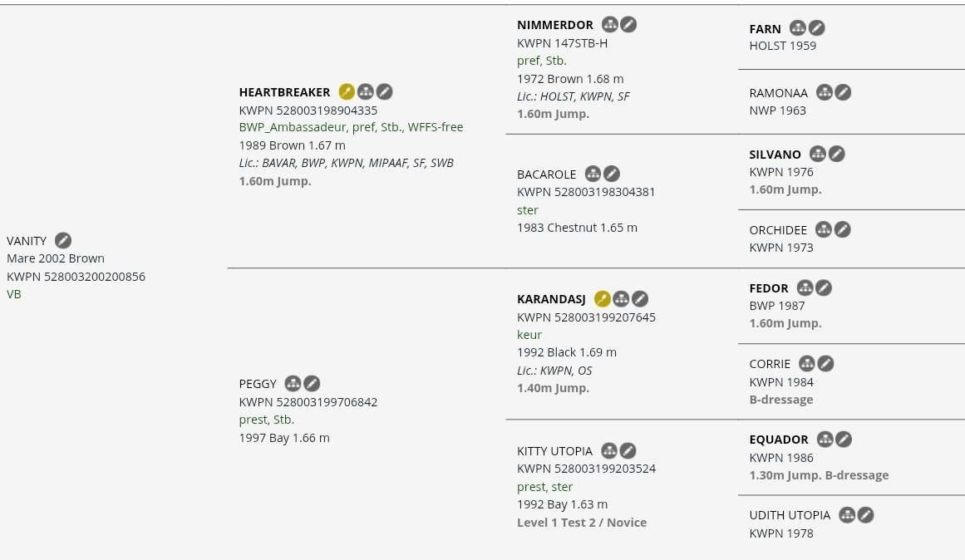Open pedigree tree icon for SILVANO
965x560 pixels.
[818, 154]
